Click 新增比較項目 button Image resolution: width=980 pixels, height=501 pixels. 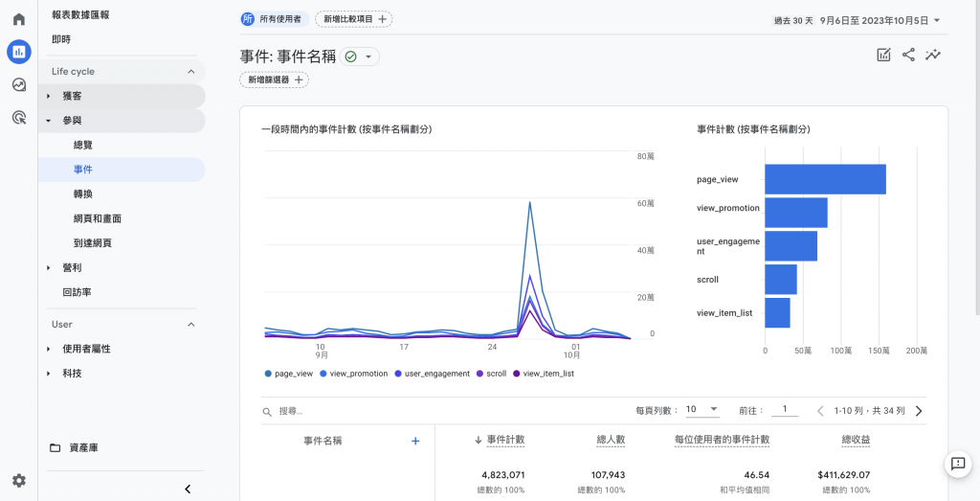tap(354, 19)
